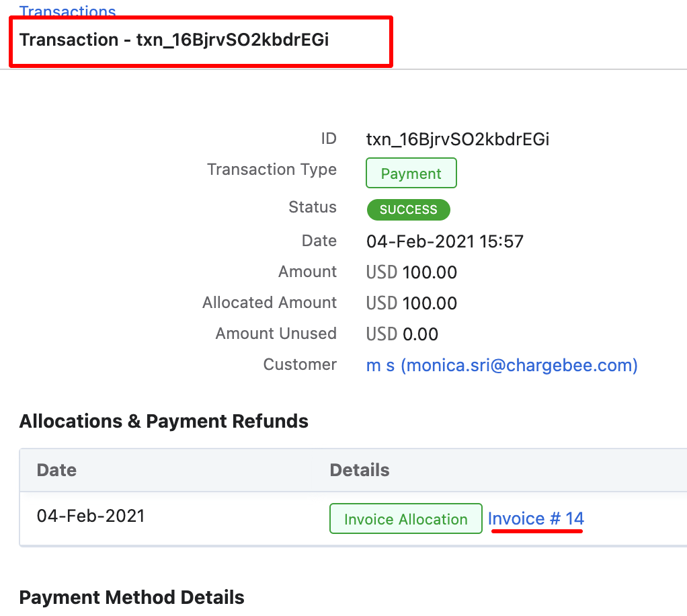Click the Date column header

point(56,469)
